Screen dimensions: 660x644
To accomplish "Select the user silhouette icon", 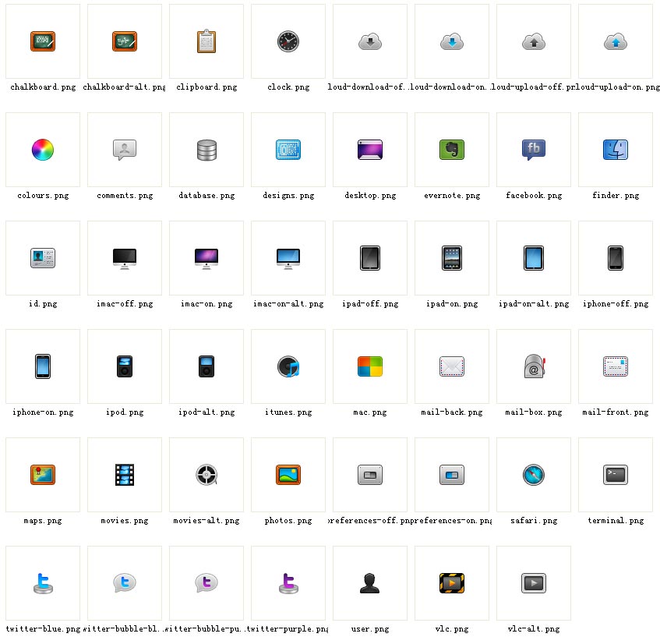I will (x=370, y=583).
